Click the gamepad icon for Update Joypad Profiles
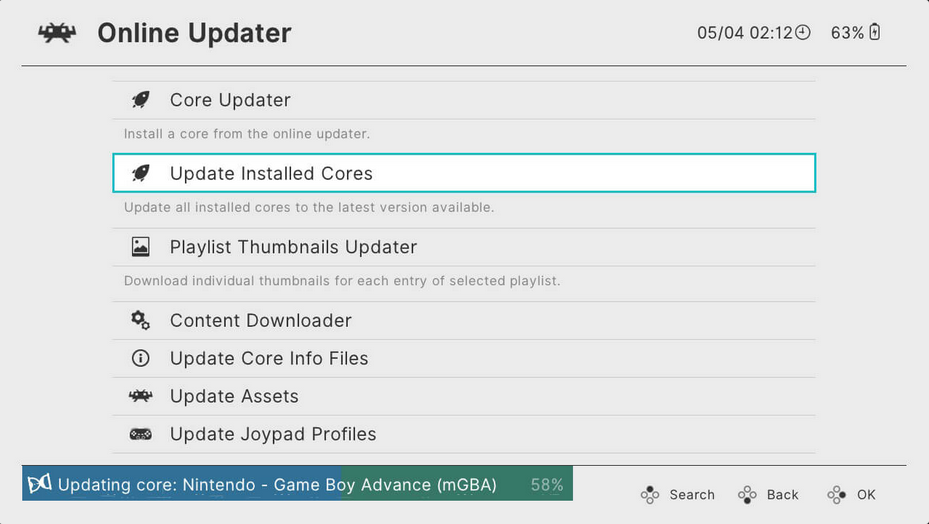929x524 pixels. 140,434
